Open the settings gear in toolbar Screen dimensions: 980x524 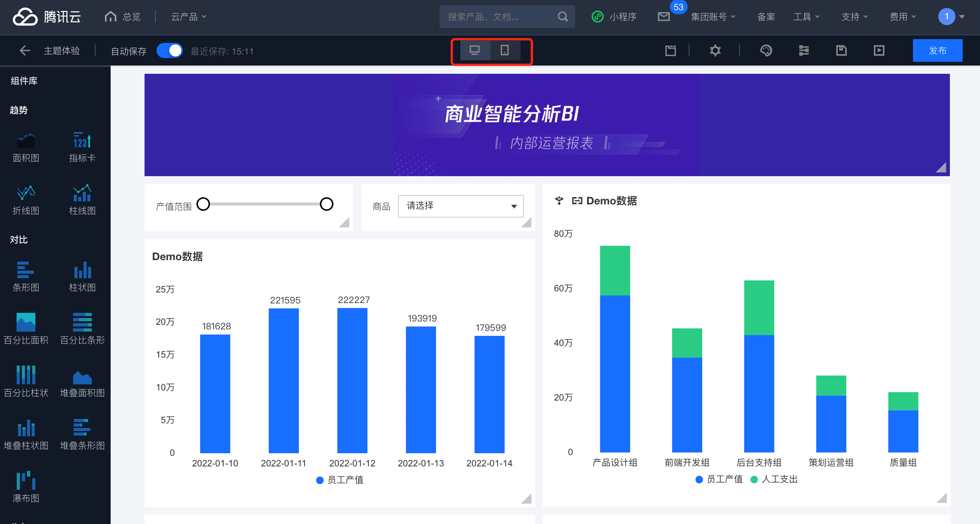(x=715, y=50)
